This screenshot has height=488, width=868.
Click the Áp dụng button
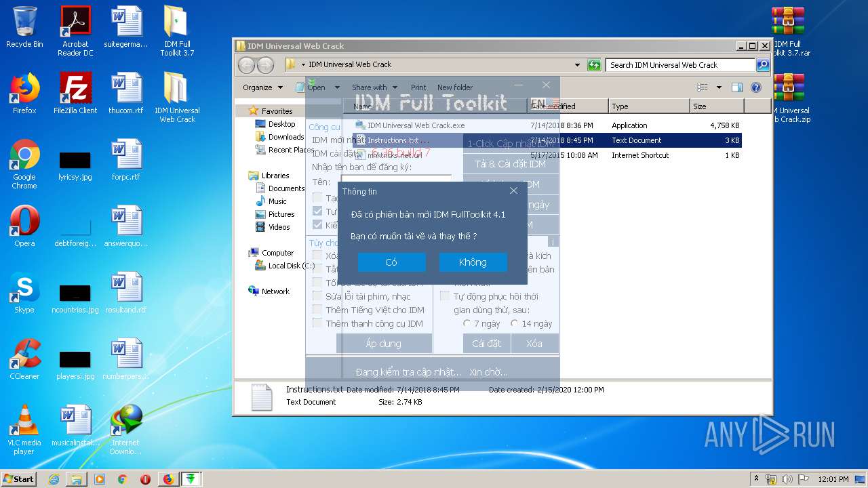(384, 344)
